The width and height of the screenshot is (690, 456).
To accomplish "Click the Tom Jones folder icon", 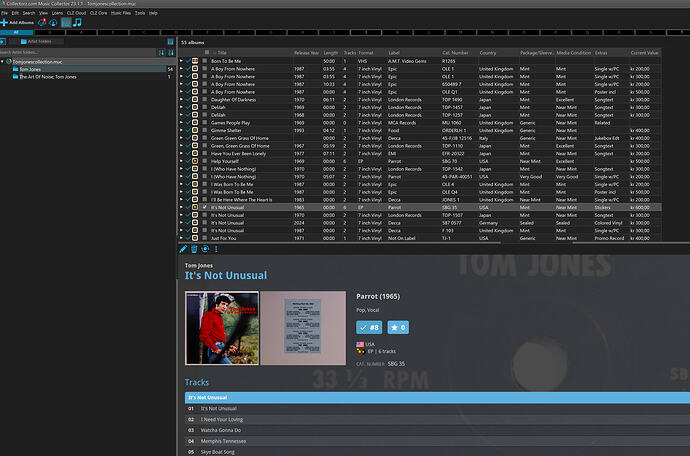I will pos(15,69).
